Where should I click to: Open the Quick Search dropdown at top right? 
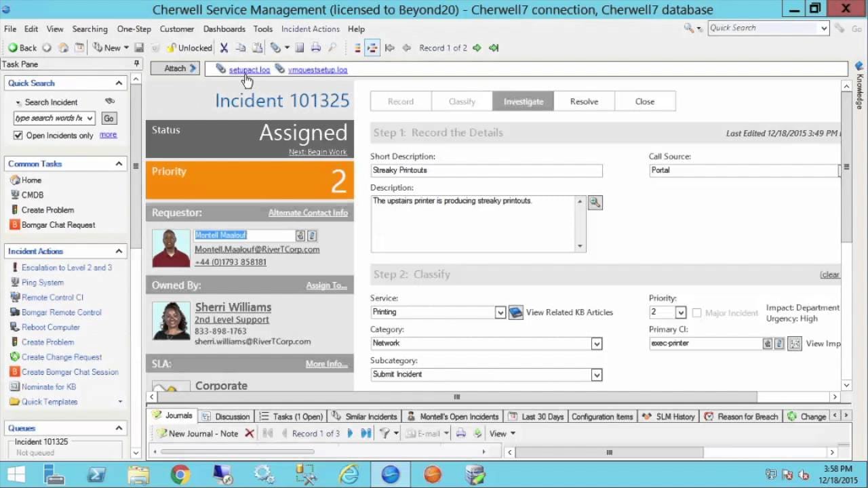click(x=824, y=28)
